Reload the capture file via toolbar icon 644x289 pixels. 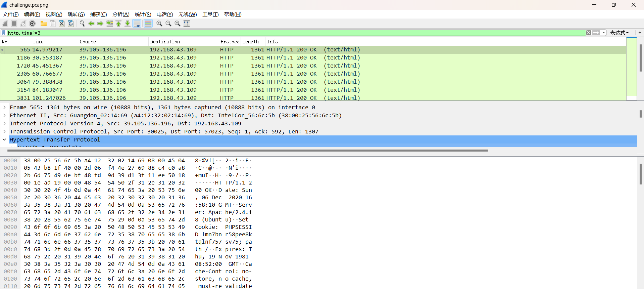pyautogui.click(x=71, y=24)
